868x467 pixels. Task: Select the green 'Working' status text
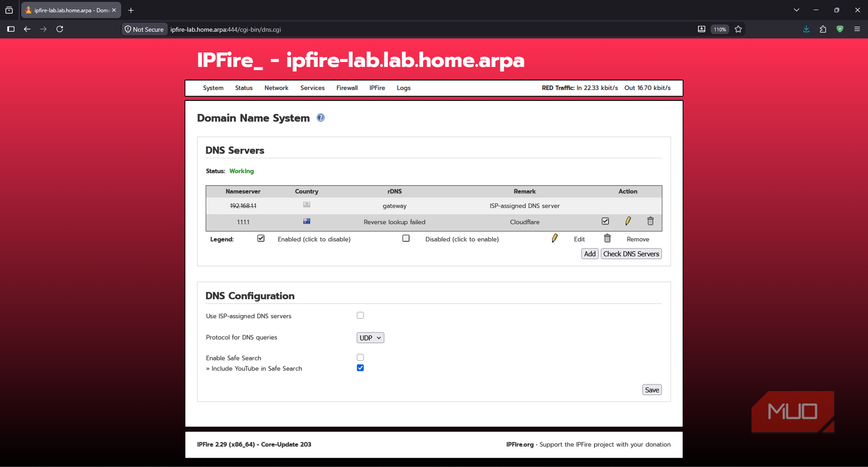[x=241, y=171]
